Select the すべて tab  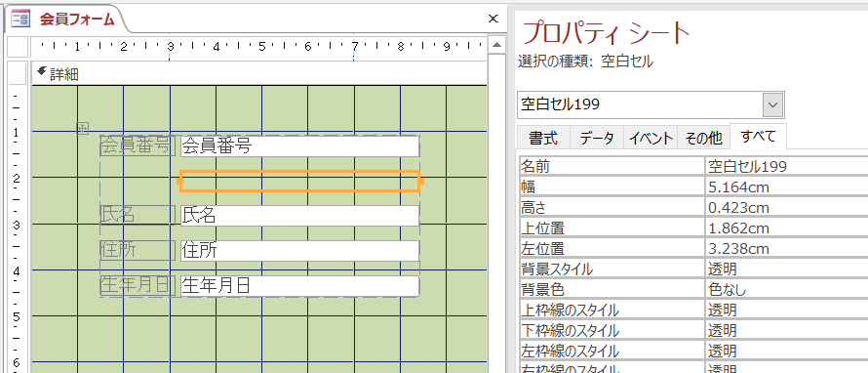[759, 137]
